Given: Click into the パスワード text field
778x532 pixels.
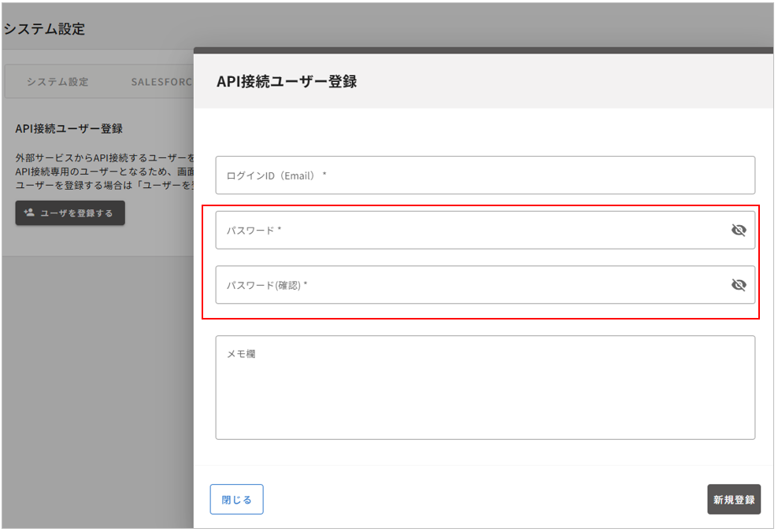Looking at the screenshot, I should [472, 231].
